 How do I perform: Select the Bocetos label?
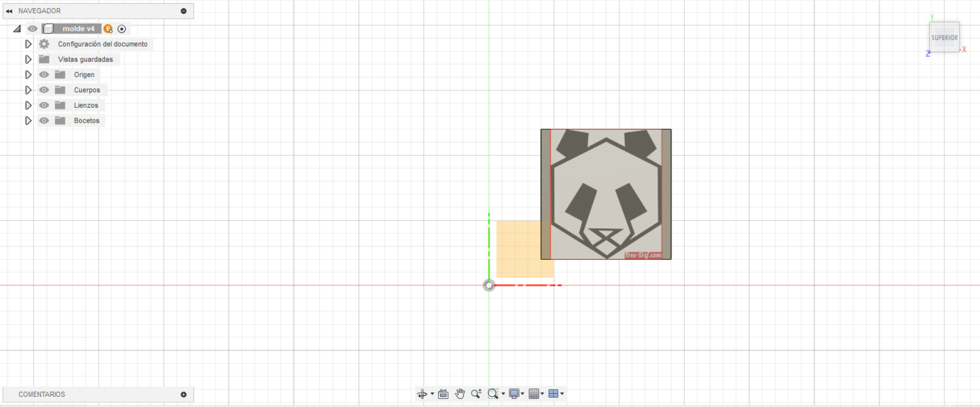(87, 121)
